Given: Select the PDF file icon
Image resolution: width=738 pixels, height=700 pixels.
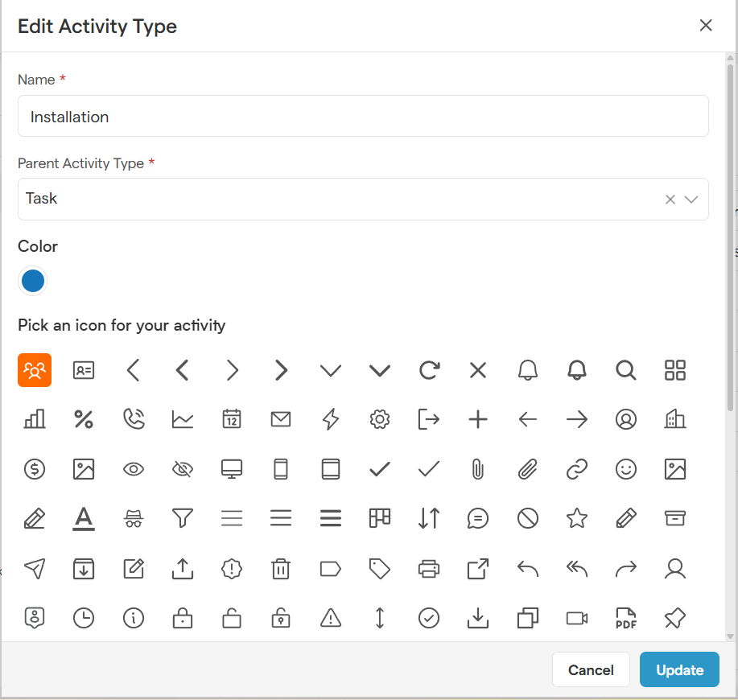Looking at the screenshot, I should [625, 618].
